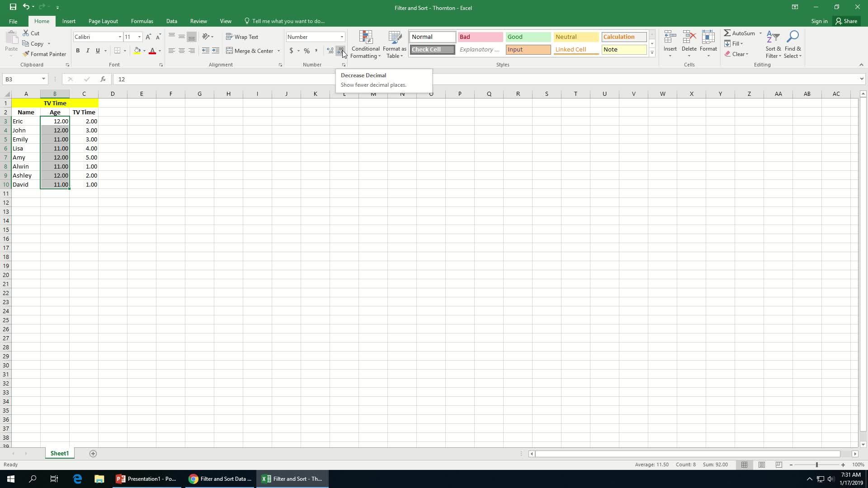Apply the Good cell style
The height and width of the screenshot is (488, 868).
(x=528, y=37)
